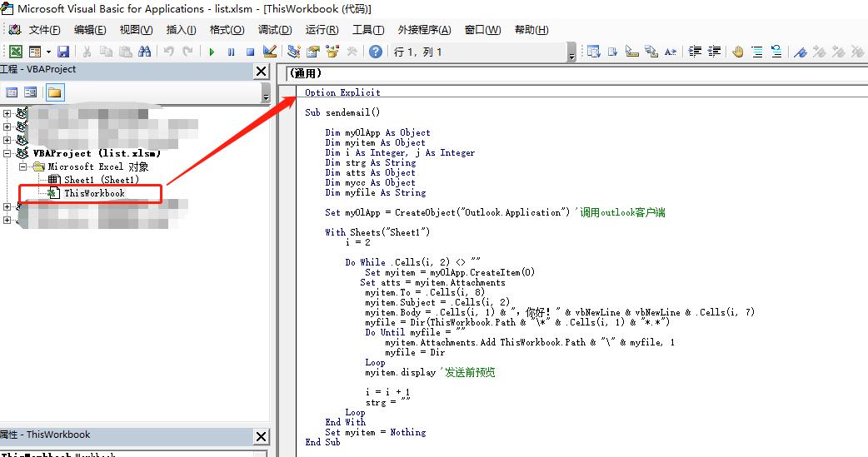Click the Redo arrow icon
Screen dimensions: 868x457
(188, 52)
